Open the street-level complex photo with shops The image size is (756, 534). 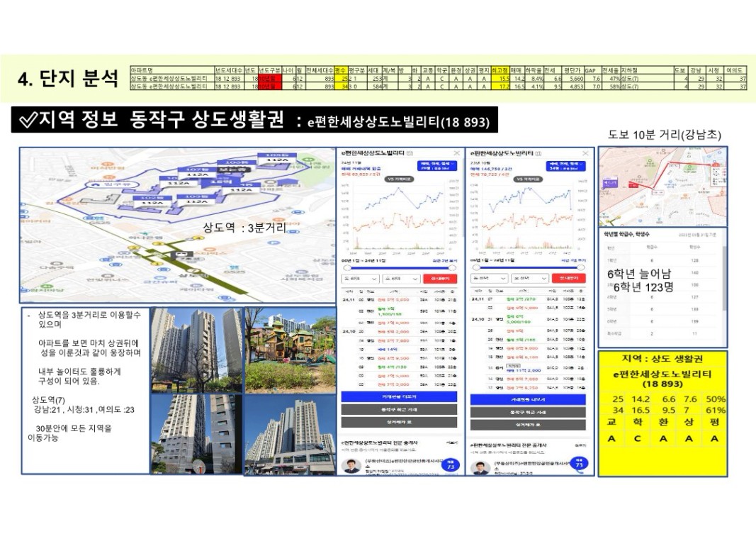(x=290, y=434)
